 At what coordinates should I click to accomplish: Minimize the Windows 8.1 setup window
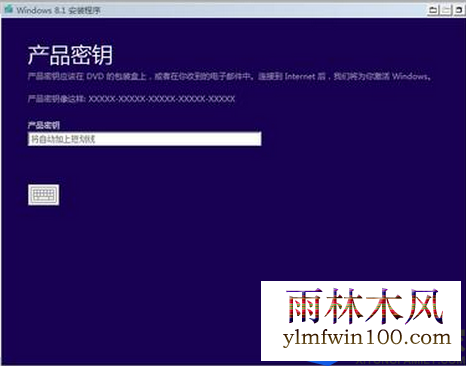433,10
